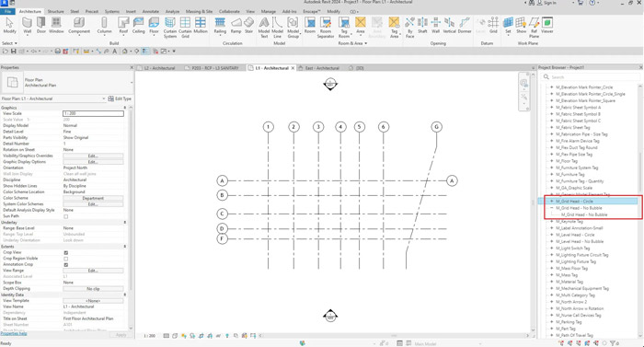The width and height of the screenshot is (644, 347).
Task: Expand the M_Floor Tag family node
Action: tap(552, 161)
